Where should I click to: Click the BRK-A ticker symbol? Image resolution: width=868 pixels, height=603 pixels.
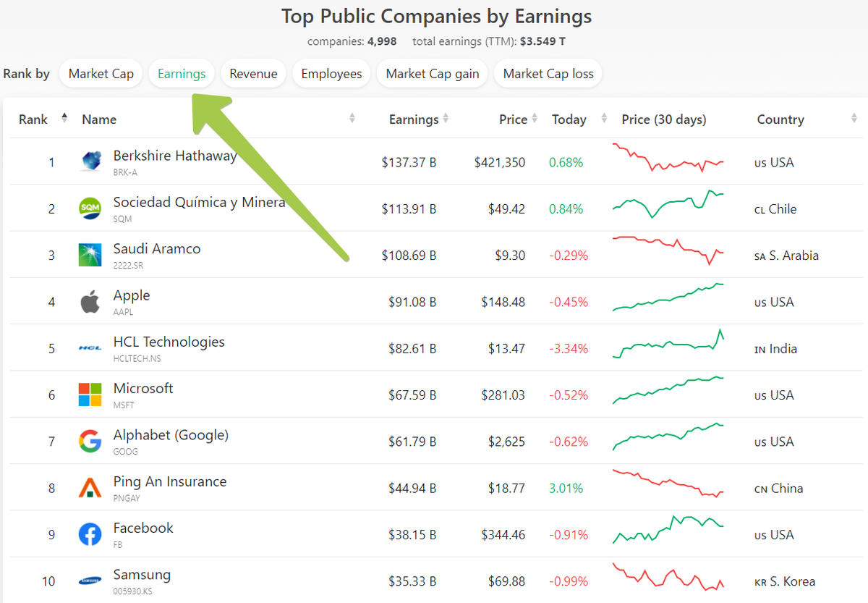pos(125,172)
